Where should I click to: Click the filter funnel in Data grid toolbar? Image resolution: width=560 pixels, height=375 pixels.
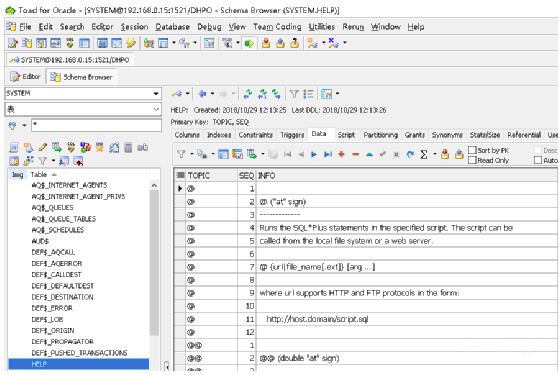(x=181, y=154)
